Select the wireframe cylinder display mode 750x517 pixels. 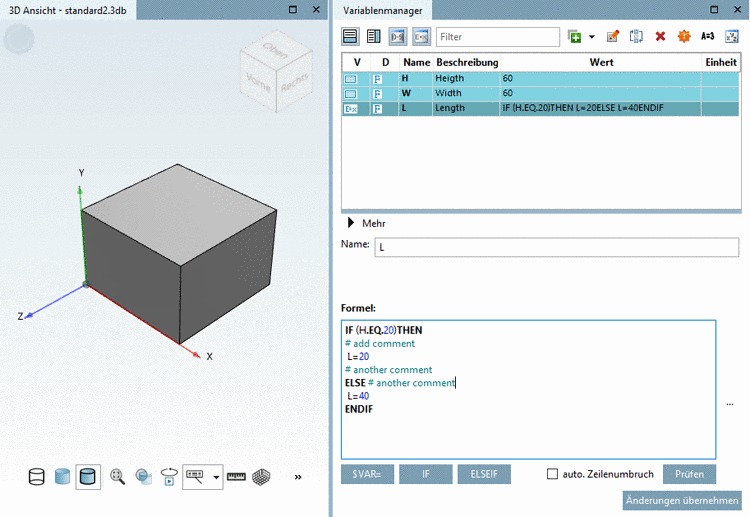37,477
